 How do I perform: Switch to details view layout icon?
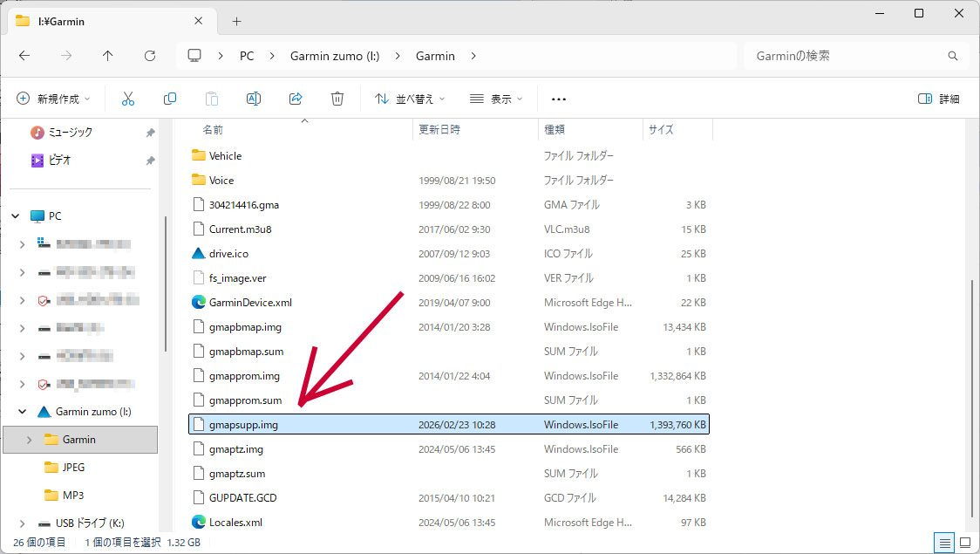point(944,542)
